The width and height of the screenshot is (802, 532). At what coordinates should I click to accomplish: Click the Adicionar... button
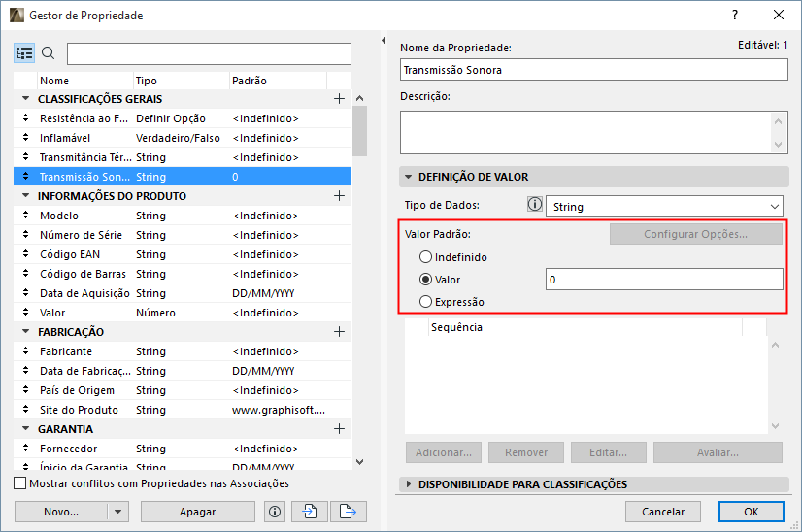444,452
